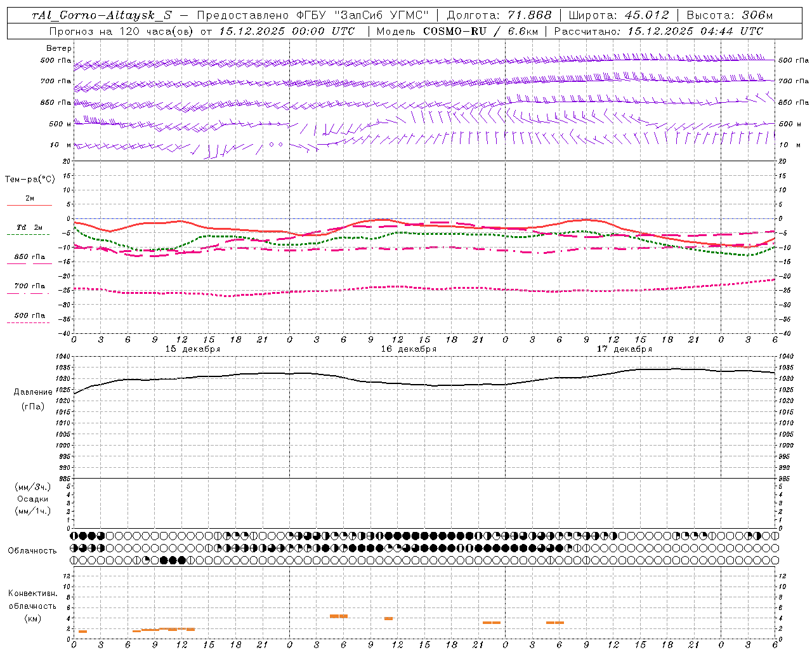This screenshot has width=812, height=650.
Task: Click the Рассчитано: 15.12.2025 04:44 UTC timestamp
Action: [x=658, y=31]
